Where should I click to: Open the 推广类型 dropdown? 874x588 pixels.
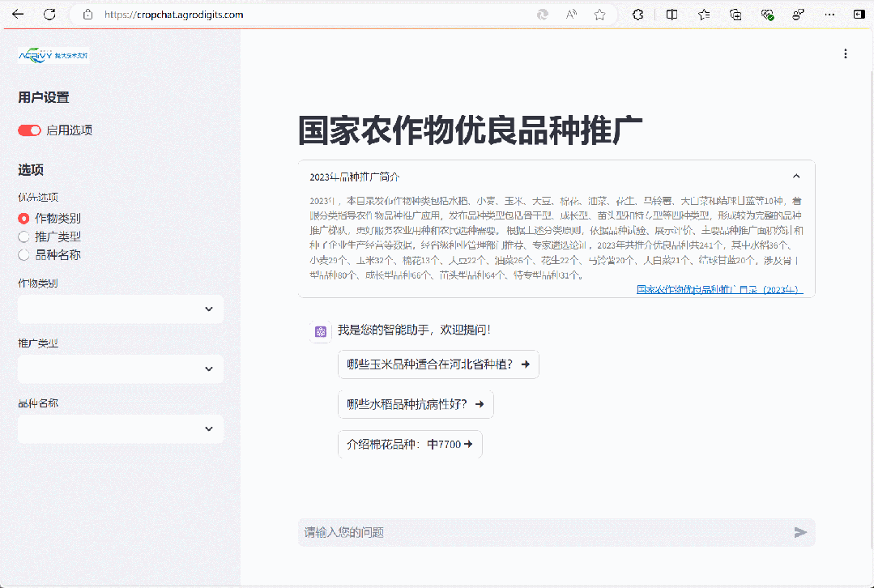tap(121, 369)
